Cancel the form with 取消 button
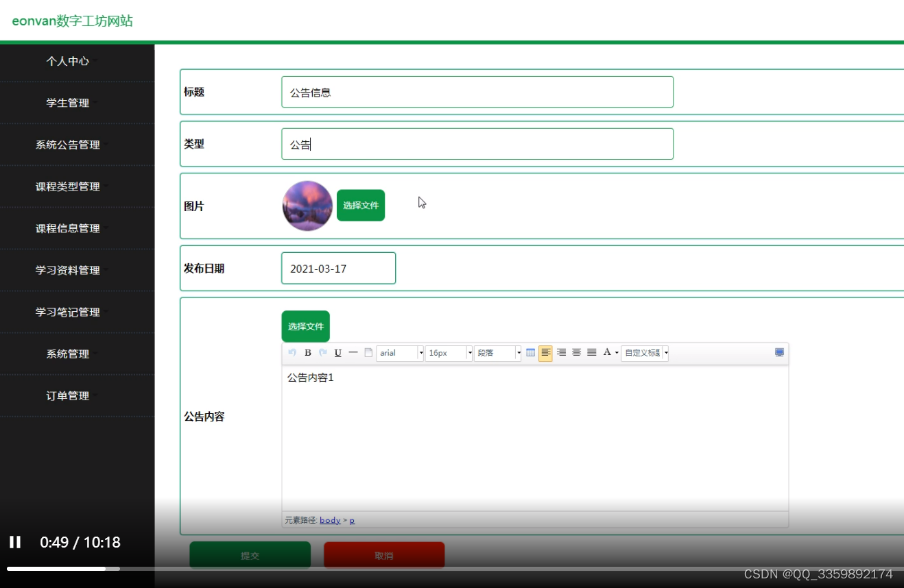 click(x=384, y=555)
